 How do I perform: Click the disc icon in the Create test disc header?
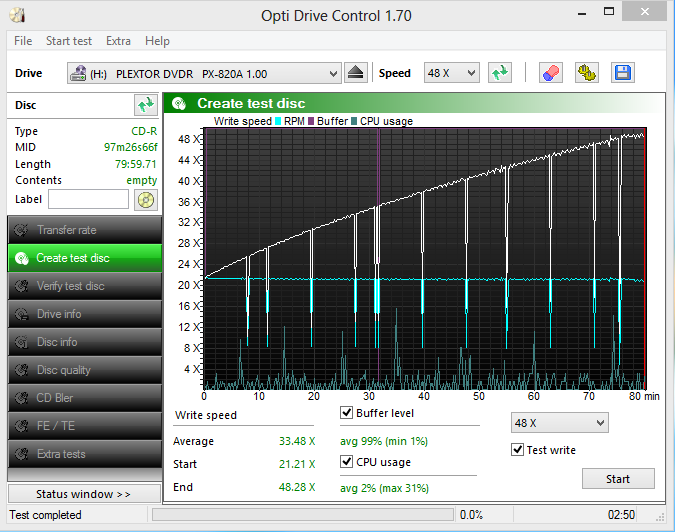tap(179, 104)
